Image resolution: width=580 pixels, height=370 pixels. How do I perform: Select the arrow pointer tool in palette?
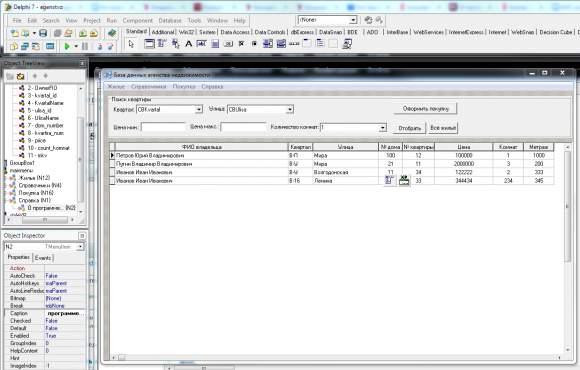(131, 44)
